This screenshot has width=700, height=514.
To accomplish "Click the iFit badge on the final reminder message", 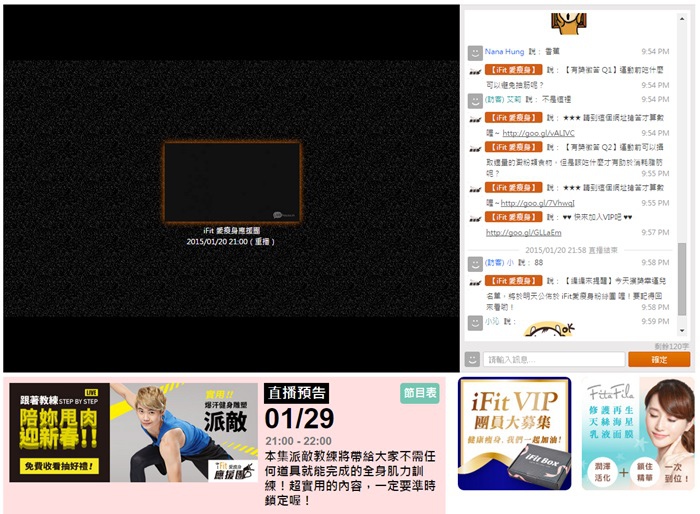I will tap(513, 281).
